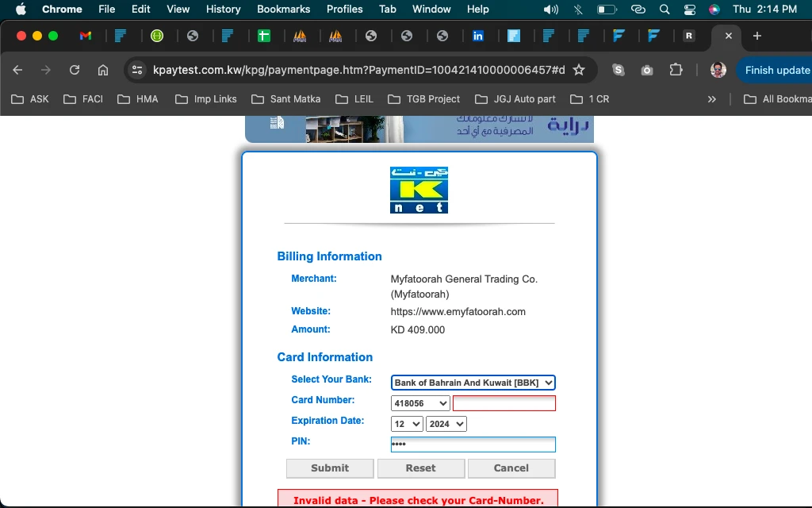Open new tab with plus icon
This screenshot has width=812, height=508.
tap(757, 36)
